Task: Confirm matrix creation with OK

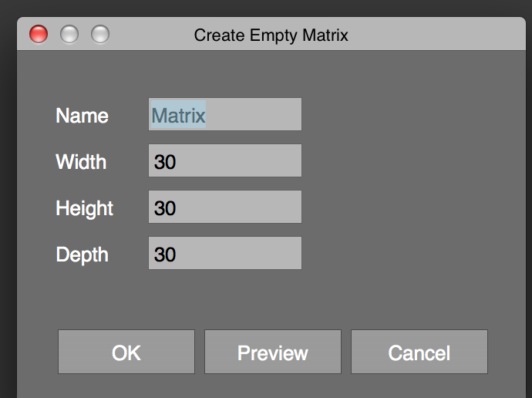Action: 126,352
